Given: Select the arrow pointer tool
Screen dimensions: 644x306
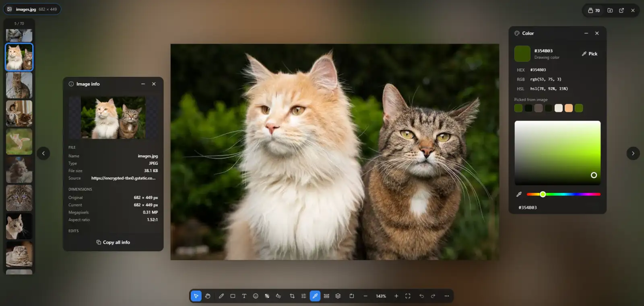Looking at the screenshot, I should click(196, 296).
